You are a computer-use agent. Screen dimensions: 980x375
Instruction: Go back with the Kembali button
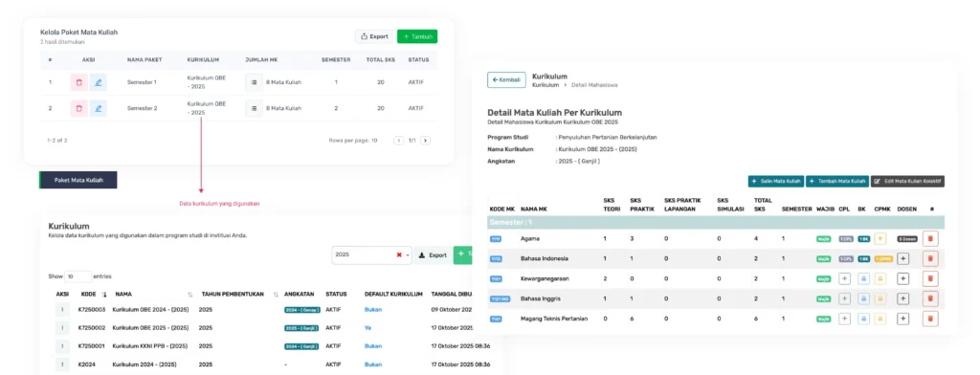tap(506, 80)
